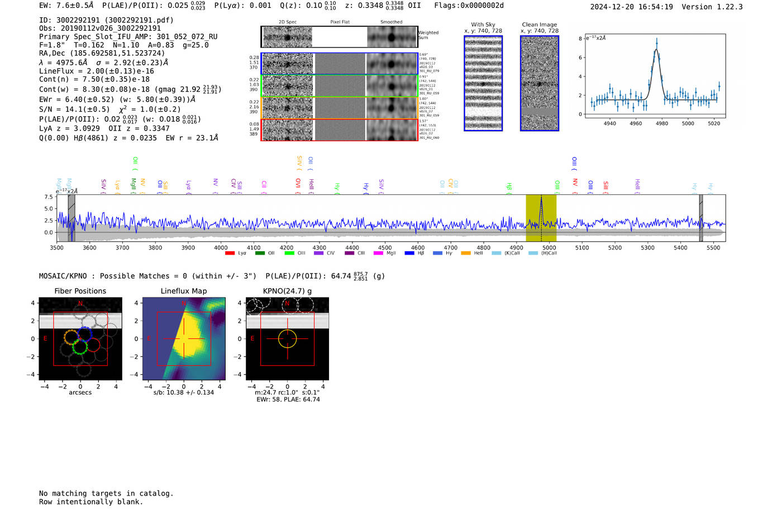Image resolution: width=782 pixels, height=532 pixels.
Task: Click "No matching targets in catalog." text
Action: [x=106, y=493]
